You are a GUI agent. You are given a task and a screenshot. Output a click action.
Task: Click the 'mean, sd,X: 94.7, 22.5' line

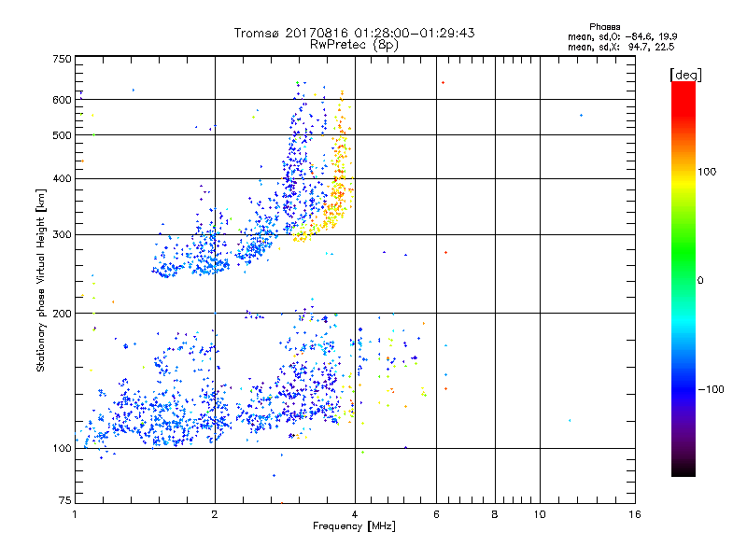(x=621, y=47)
